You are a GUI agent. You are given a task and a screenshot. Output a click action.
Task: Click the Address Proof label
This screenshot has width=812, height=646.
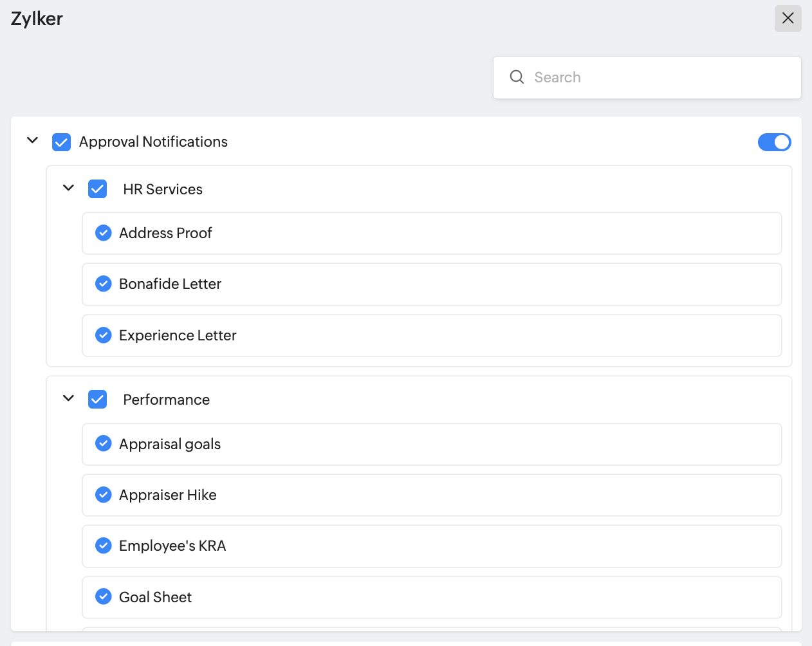165,233
